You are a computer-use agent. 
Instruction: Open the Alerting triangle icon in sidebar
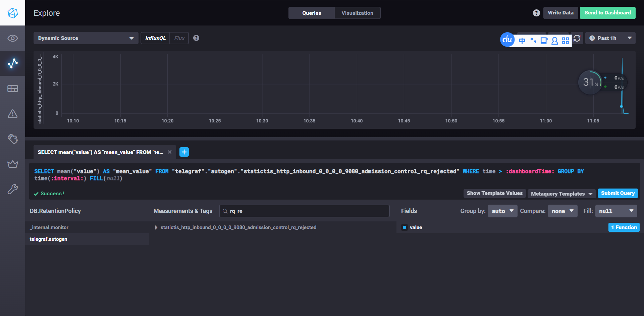[x=12, y=114]
